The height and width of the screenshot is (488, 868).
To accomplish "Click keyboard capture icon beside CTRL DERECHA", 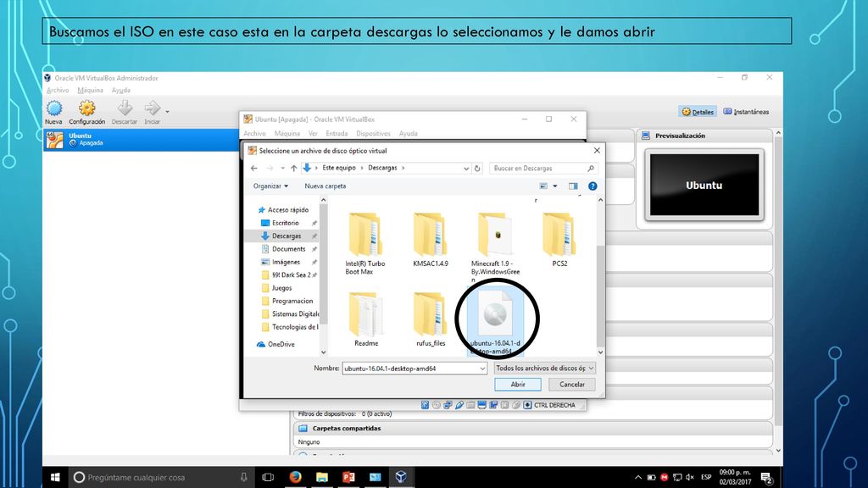I will pos(527,405).
